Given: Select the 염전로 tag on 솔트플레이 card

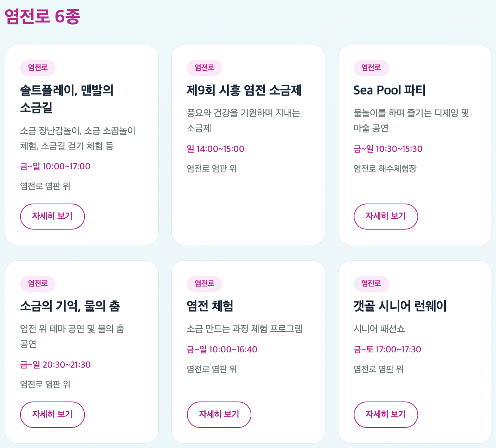Looking at the screenshot, I should (x=38, y=68).
